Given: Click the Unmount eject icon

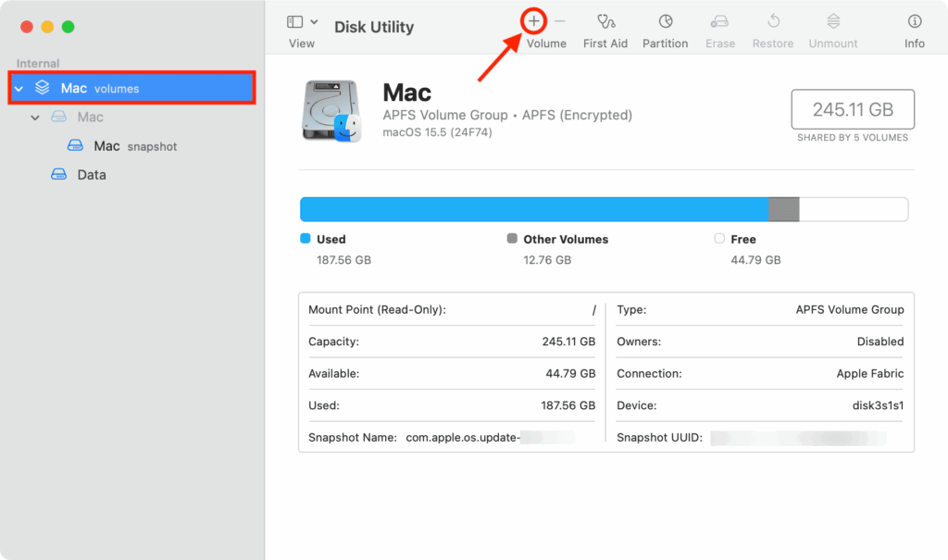Looking at the screenshot, I should [x=833, y=22].
